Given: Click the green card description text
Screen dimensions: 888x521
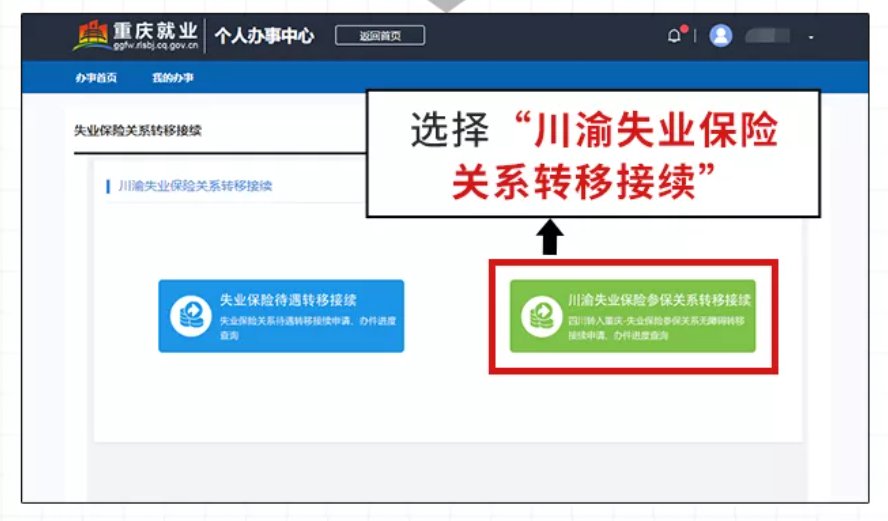Looking at the screenshot, I should click(x=656, y=328).
